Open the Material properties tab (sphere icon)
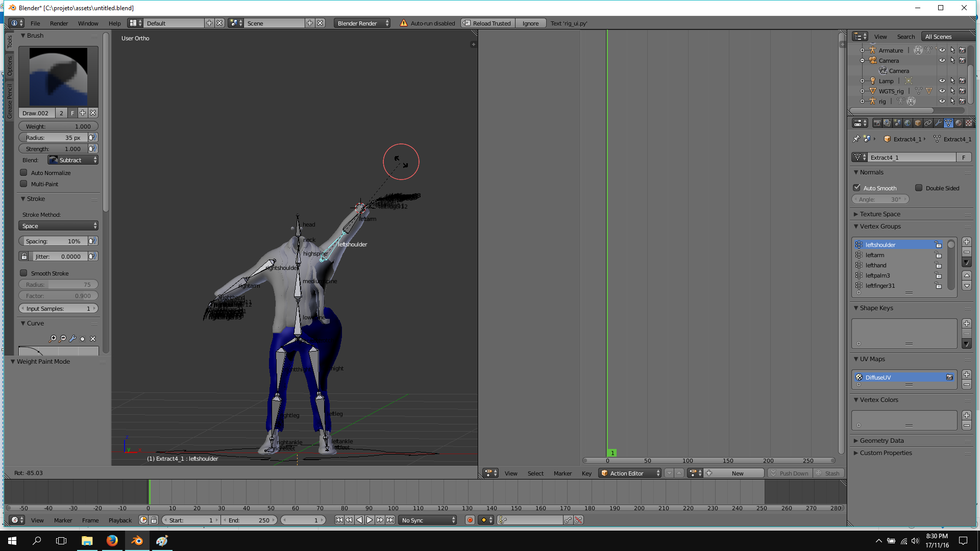The height and width of the screenshot is (551, 980). click(959, 123)
